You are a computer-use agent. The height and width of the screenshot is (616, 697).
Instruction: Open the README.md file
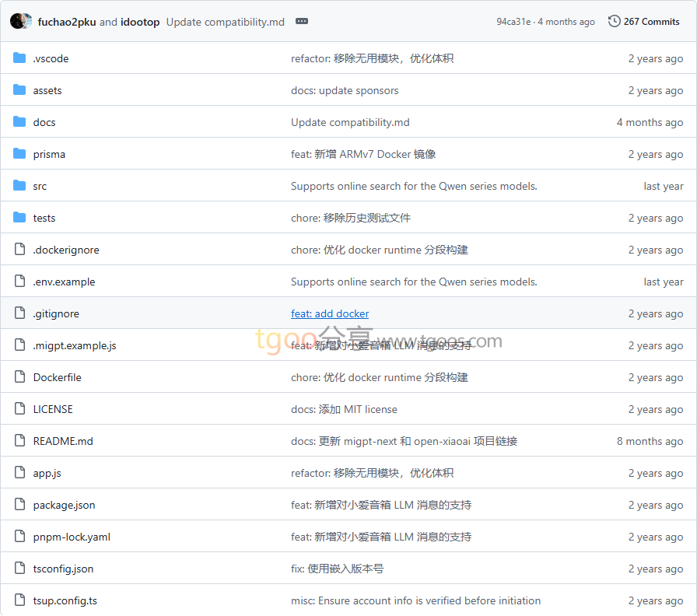[x=63, y=441]
